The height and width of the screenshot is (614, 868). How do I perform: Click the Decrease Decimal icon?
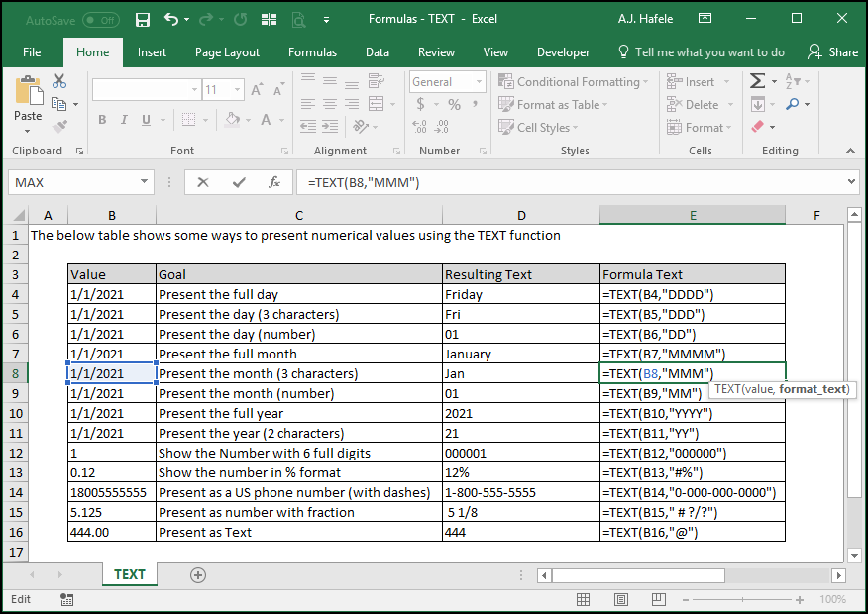441,127
